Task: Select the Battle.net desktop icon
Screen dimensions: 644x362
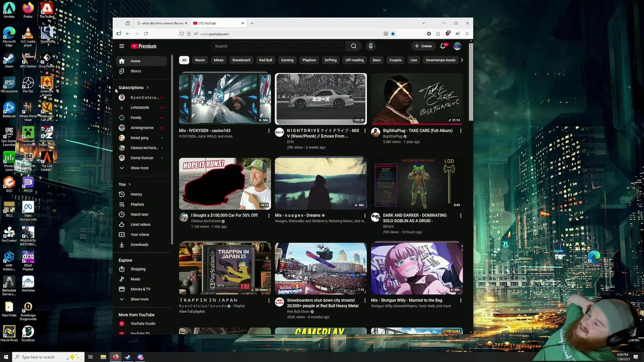Action: pyautogui.click(x=9, y=109)
